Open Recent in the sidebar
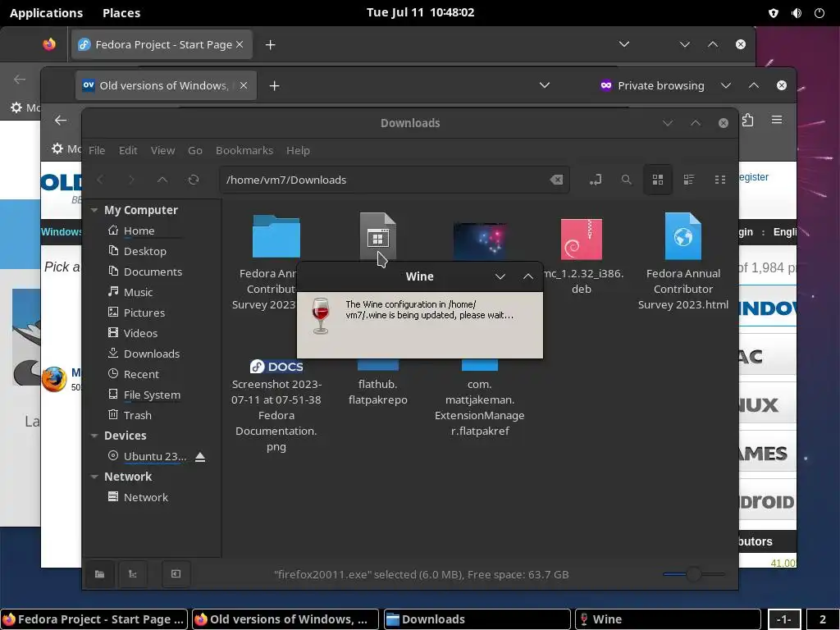This screenshot has height=630, width=840. click(141, 374)
